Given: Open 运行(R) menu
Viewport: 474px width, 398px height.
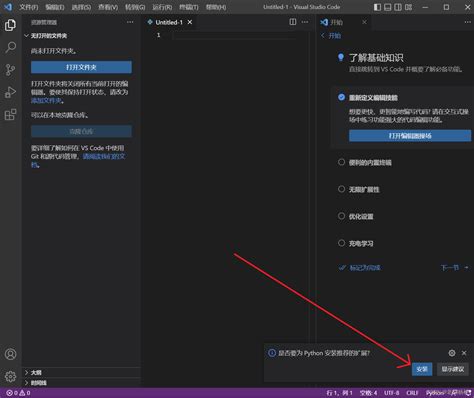Looking at the screenshot, I should 162,7.
